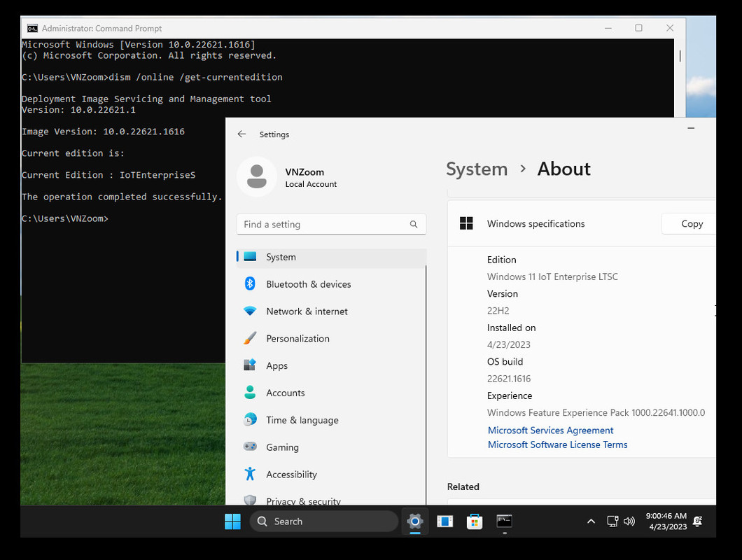Open the Gaming settings category

tap(331, 447)
